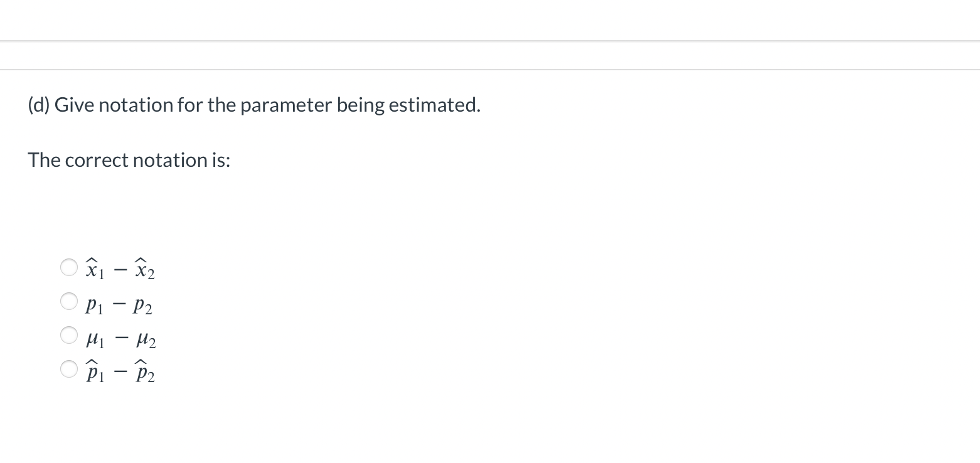This screenshot has width=980, height=463.
Task: Click 'The correct notation is:' text
Action: (129, 160)
